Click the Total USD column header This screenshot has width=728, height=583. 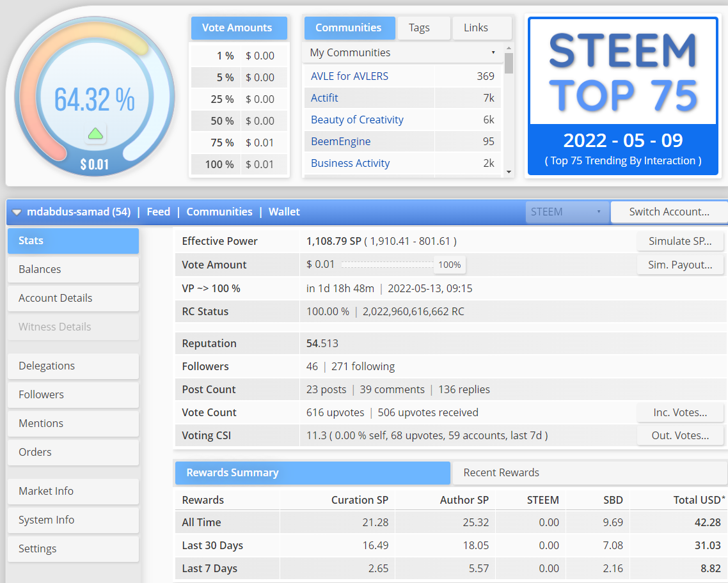699,500
